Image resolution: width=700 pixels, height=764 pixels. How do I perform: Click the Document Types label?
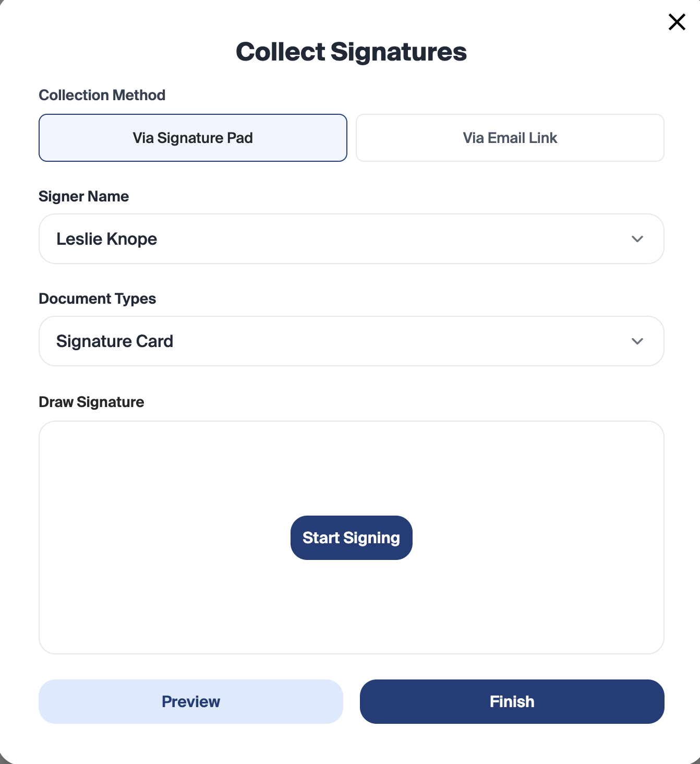97,299
